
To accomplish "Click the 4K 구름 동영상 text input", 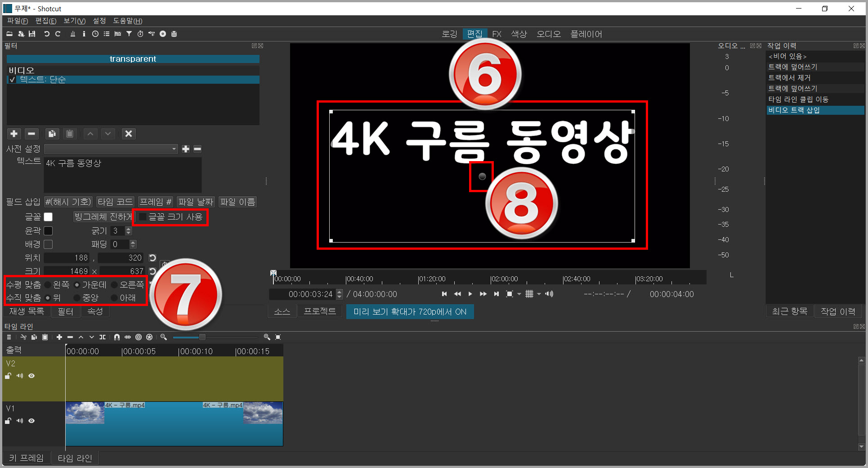I will click(x=122, y=175).
